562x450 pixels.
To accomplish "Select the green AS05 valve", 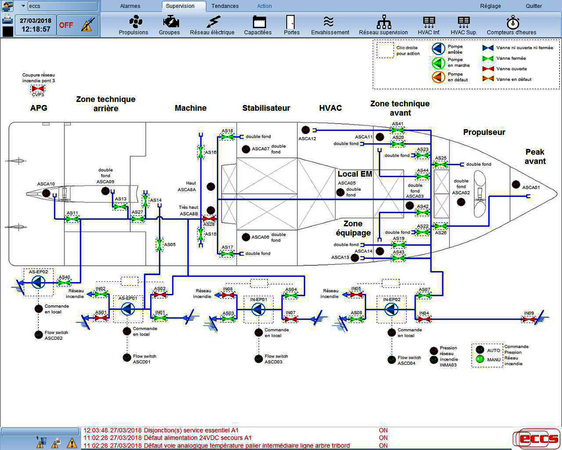I will [160, 245].
